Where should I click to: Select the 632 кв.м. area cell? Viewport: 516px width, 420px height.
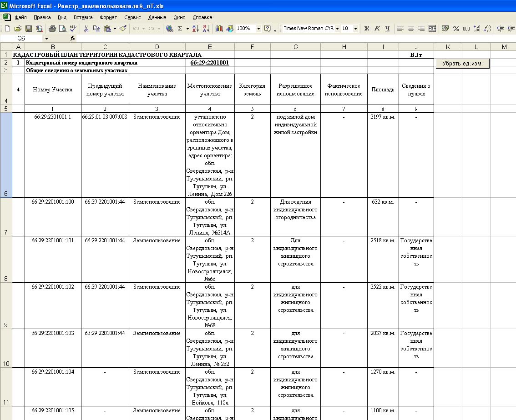[x=383, y=217]
